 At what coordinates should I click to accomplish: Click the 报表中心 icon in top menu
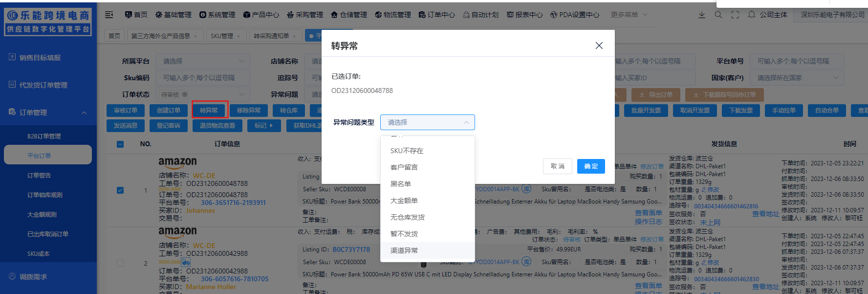click(x=510, y=15)
